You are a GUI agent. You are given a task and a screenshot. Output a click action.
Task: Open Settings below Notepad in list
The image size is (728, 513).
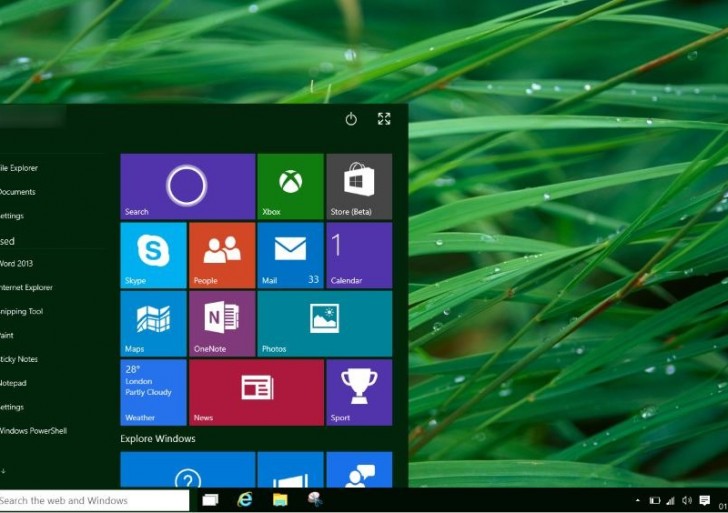(x=12, y=407)
